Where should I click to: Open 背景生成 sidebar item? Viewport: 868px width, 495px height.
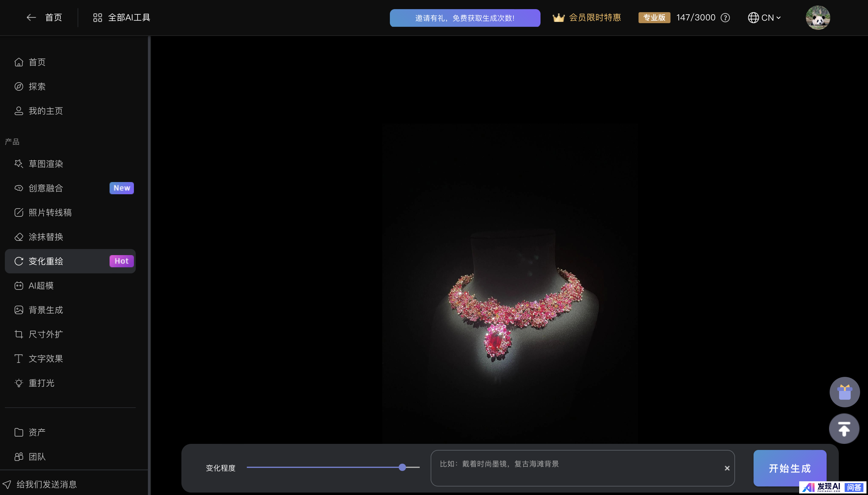(70, 310)
